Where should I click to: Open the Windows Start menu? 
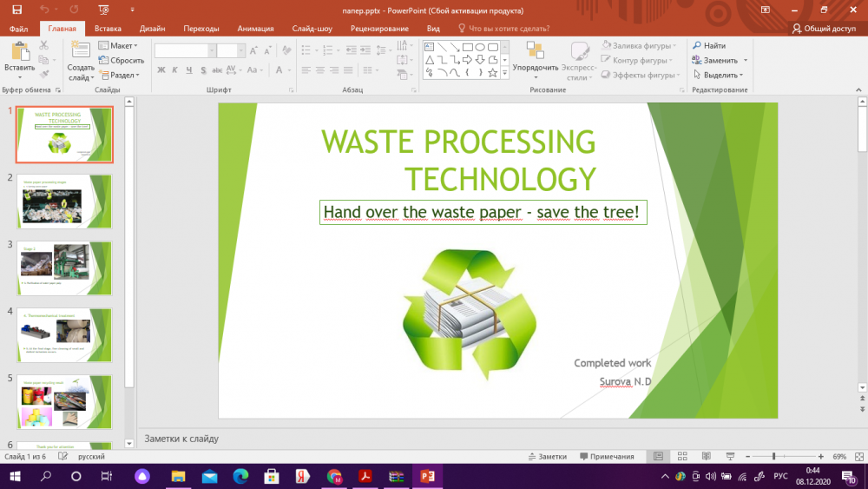click(15, 476)
